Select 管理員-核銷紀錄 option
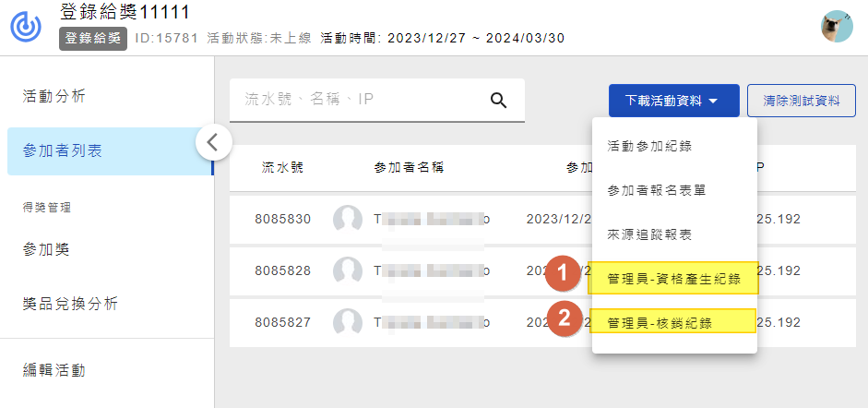This screenshot has height=408, width=868. (x=660, y=322)
